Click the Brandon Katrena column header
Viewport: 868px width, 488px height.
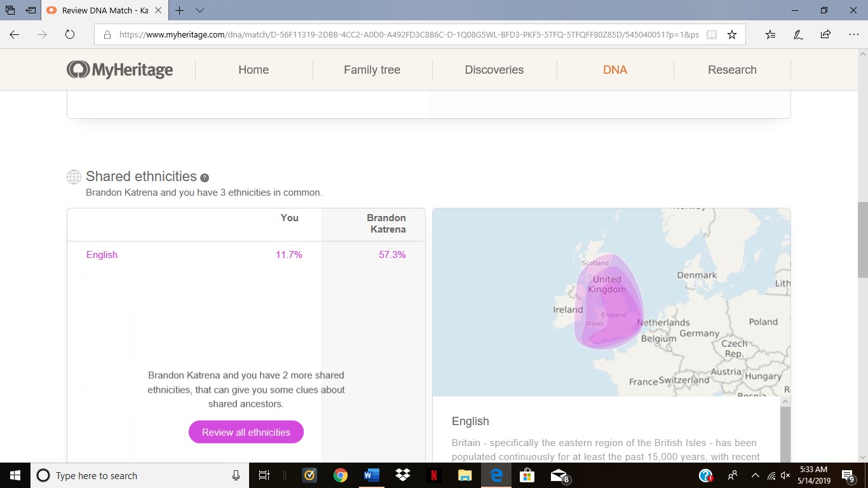pyautogui.click(x=386, y=224)
